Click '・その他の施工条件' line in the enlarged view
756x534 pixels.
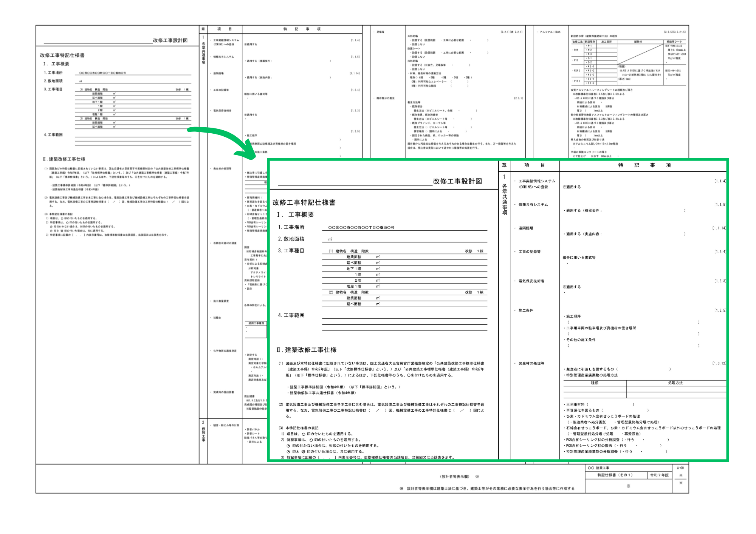click(579, 340)
